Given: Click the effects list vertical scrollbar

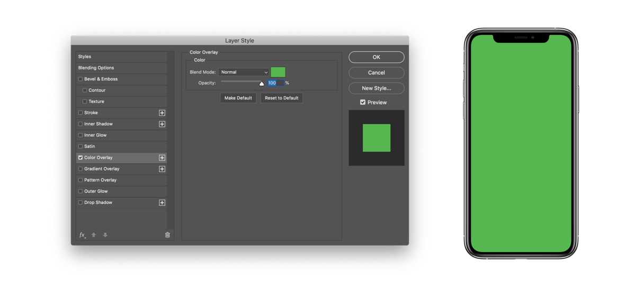Looking at the screenshot, I should click(x=171, y=140).
